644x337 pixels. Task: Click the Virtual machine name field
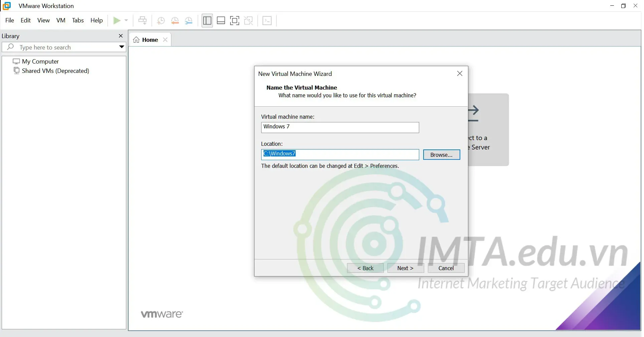(340, 127)
